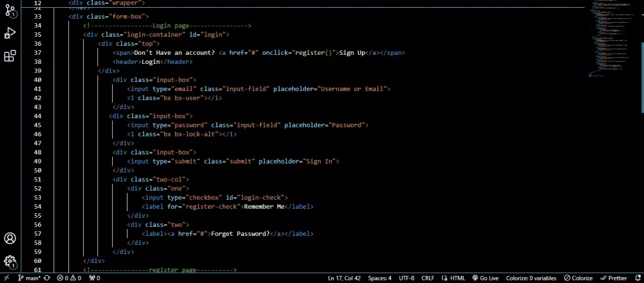Open the Accounts menu
The width and height of the screenshot is (644, 283).
click(10, 238)
